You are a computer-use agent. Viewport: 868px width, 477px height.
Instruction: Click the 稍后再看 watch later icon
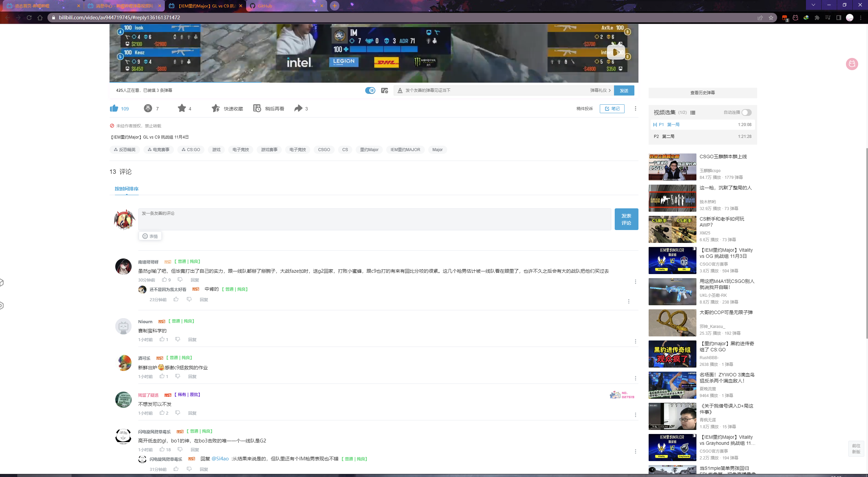coord(257,108)
